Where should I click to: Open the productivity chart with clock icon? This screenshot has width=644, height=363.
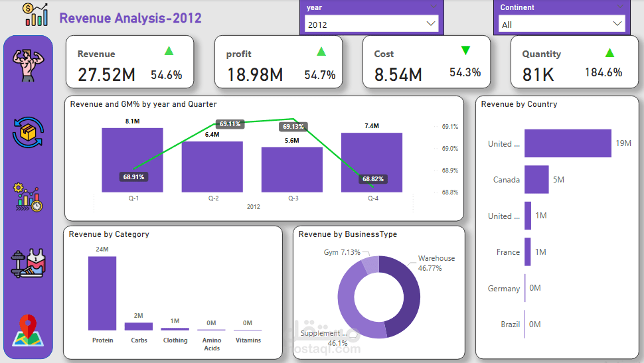pyautogui.click(x=29, y=198)
